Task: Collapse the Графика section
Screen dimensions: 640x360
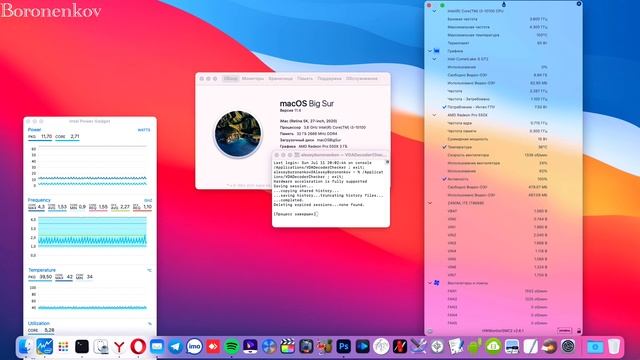Action: (x=430, y=51)
